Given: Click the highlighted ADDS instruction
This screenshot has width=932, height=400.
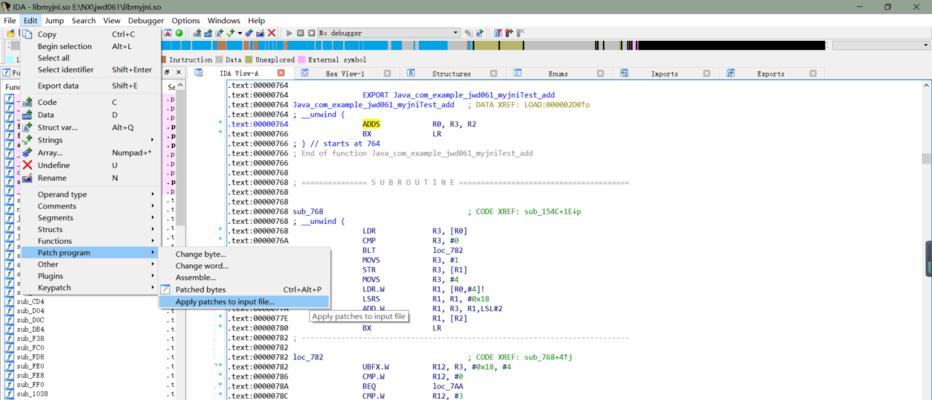Looking at the screenshot, I should pyautogui.click(x=371, y=124).
